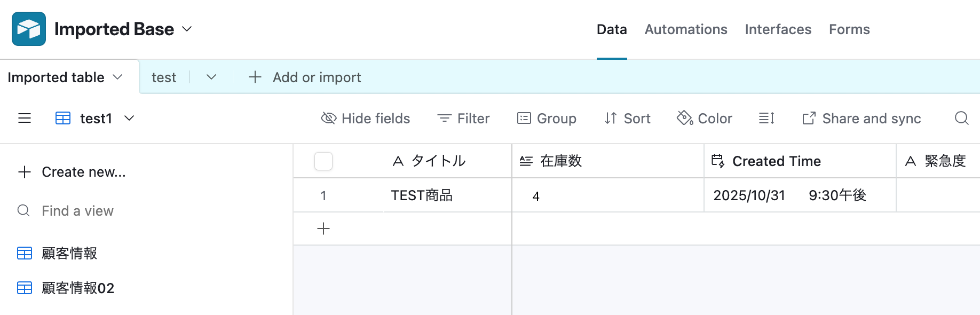Click the Hide fields eye icon

tap(329, 118)
